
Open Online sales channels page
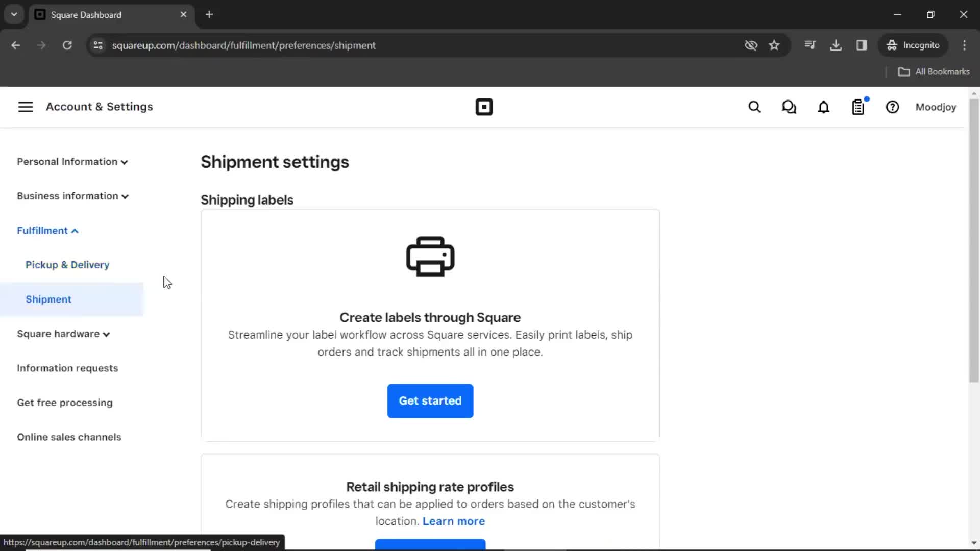tap(69, 437)
